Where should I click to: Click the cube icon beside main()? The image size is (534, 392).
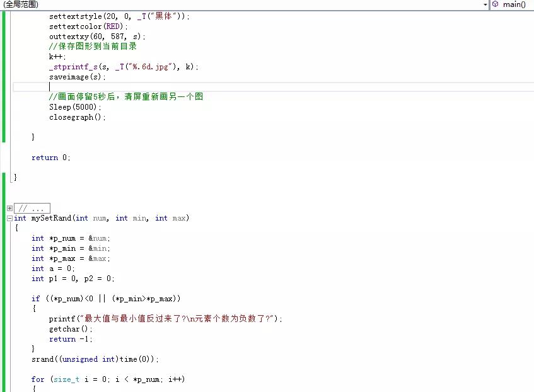[496, 4]
